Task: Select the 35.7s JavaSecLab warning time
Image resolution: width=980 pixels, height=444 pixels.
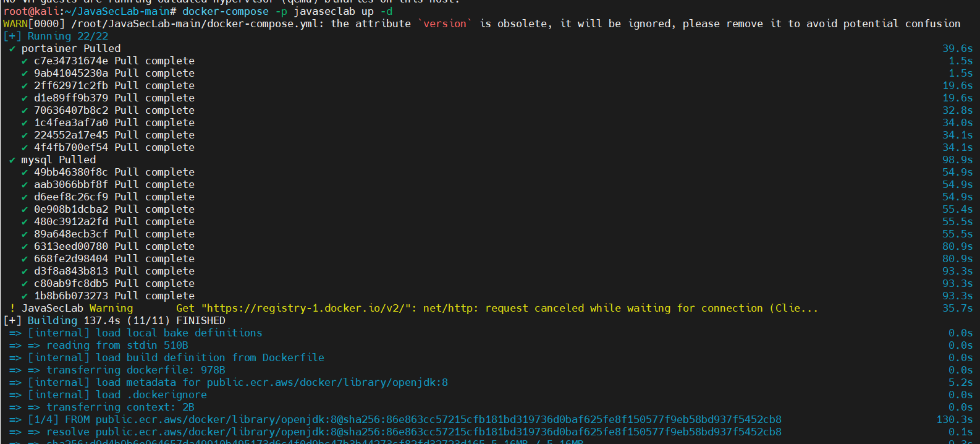Action: [x=958, y=308]
